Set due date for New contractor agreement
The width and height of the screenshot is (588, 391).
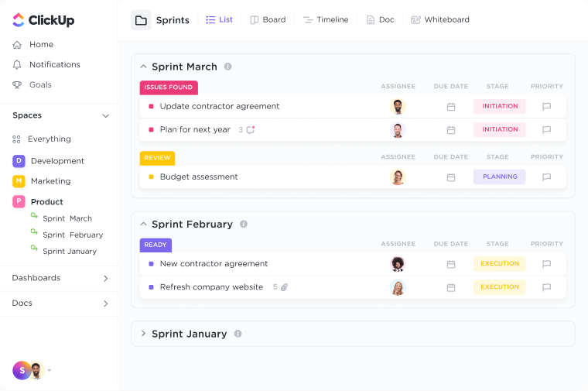[x=451, y=265]
